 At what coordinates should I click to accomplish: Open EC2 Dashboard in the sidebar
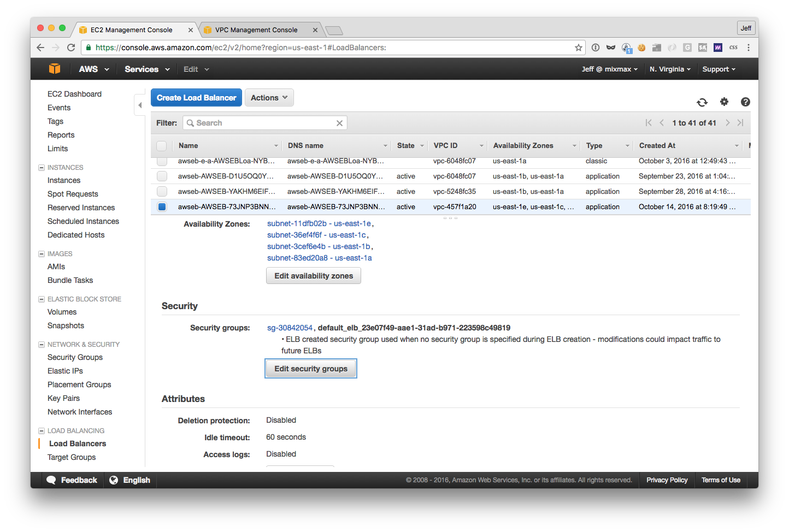point(74,94)
